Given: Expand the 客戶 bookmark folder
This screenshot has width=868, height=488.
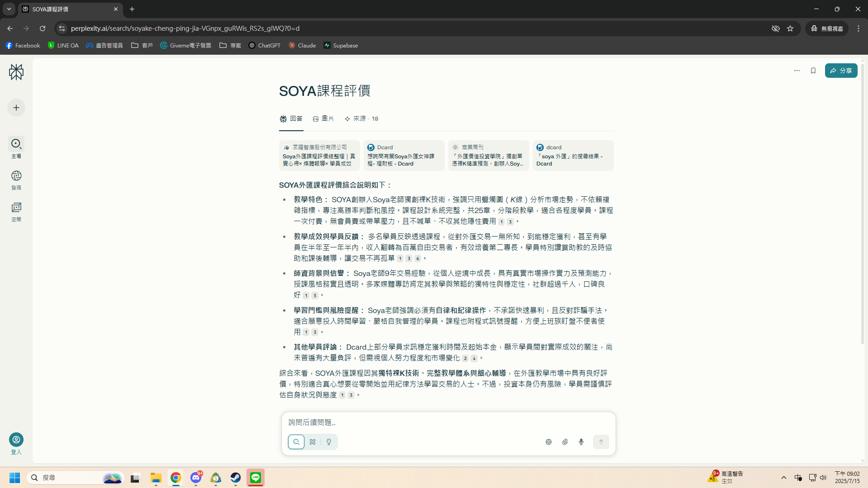Looking at the screenshot, I should click(142, 45).
